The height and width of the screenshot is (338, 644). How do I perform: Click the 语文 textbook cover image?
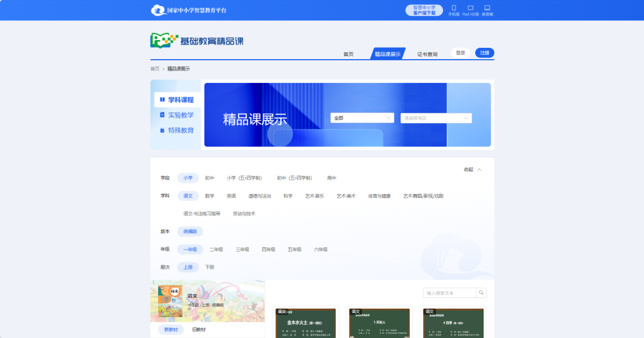pyautogui.click(x=170, y=302)
